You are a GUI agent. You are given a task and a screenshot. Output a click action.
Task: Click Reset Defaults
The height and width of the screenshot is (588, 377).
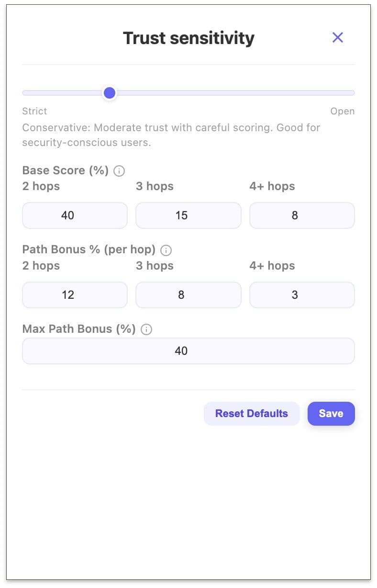click(x=252, y=413)
